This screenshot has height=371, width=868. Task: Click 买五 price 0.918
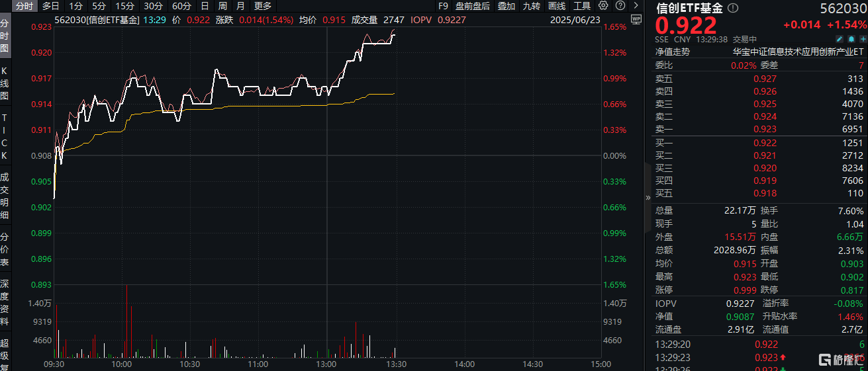[765, 193]
